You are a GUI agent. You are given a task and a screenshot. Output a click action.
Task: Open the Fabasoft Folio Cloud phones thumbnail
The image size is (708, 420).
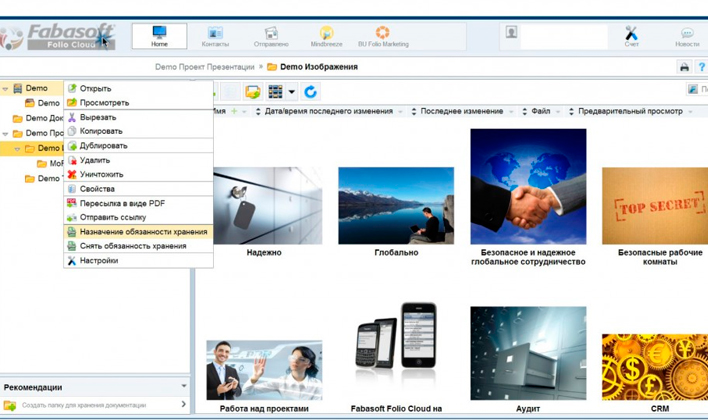[396, 341]
